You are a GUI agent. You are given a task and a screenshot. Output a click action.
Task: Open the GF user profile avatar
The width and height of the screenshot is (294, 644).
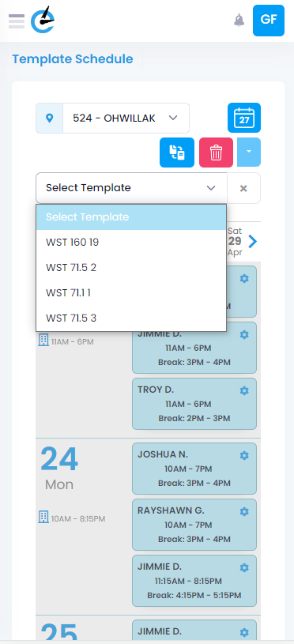point(269,21)
